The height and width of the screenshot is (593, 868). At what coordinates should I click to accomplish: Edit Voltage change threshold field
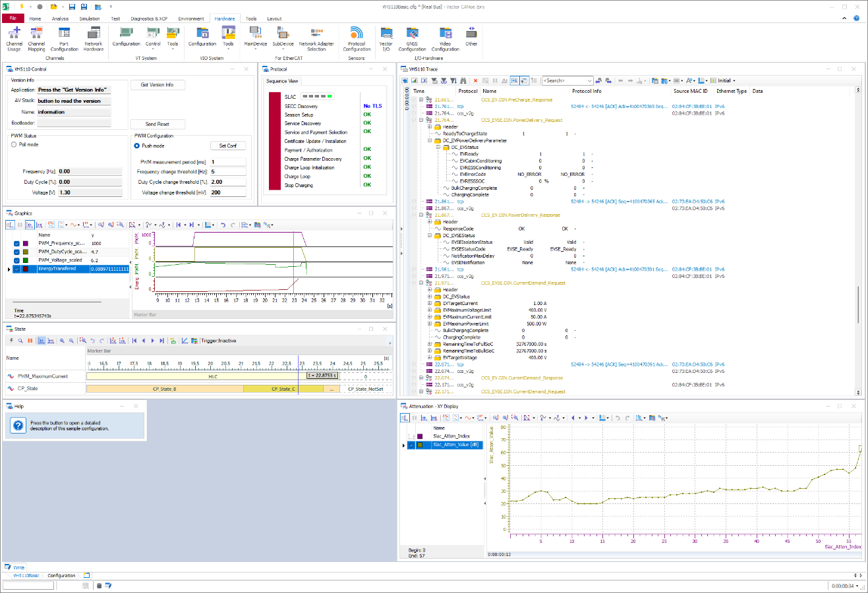point(228,192)
